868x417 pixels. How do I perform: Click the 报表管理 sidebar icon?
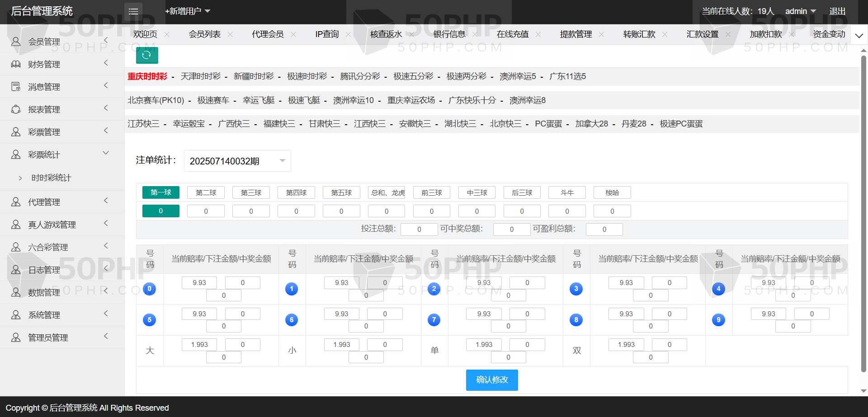coord(16,109)
